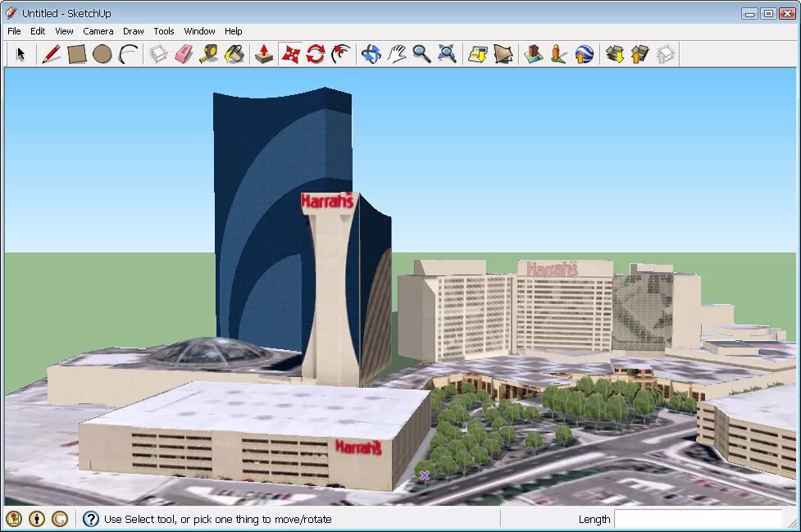Screen dimensions: 801x532
Task: Select the Arc tool
Action: (127, 54)
